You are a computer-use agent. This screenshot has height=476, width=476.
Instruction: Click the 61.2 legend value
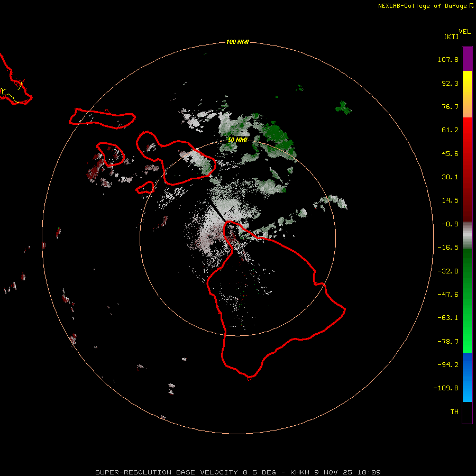click(450, 130)
